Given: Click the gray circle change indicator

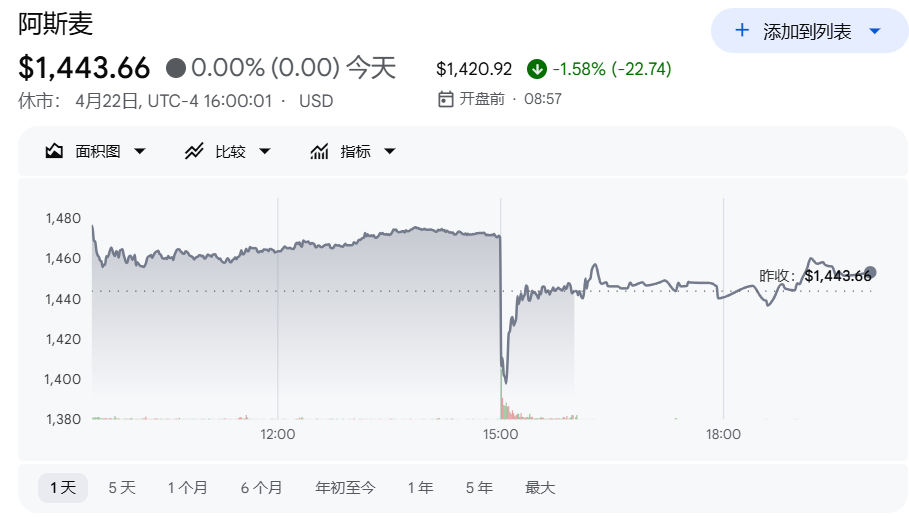Looking at the screenshot, I should click(x=176, y=68).
